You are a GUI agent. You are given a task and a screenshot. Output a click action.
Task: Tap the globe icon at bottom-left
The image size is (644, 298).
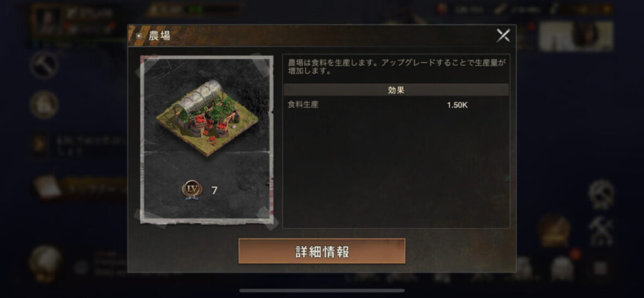[45, 263]
